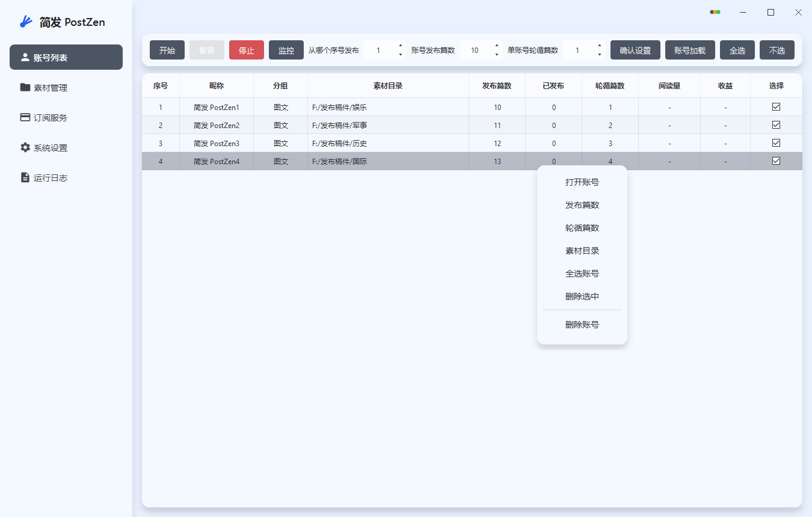Screen dimensions: 812x517
Task: Deselect the checkbox for 简发 PostZen2
Action: [x=776, y=124]
